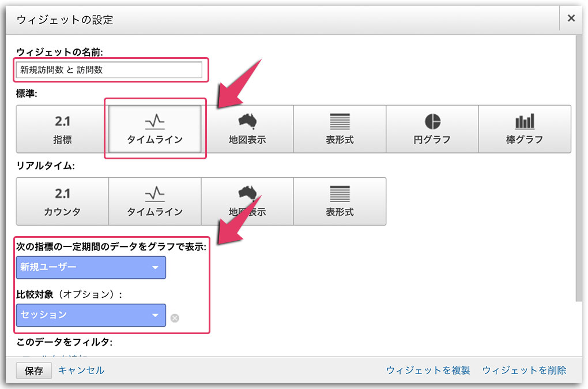Select the リアルタイム 地図表示 widget type
The width and height of the screenshot is (588, 389).
pos(247,201)
